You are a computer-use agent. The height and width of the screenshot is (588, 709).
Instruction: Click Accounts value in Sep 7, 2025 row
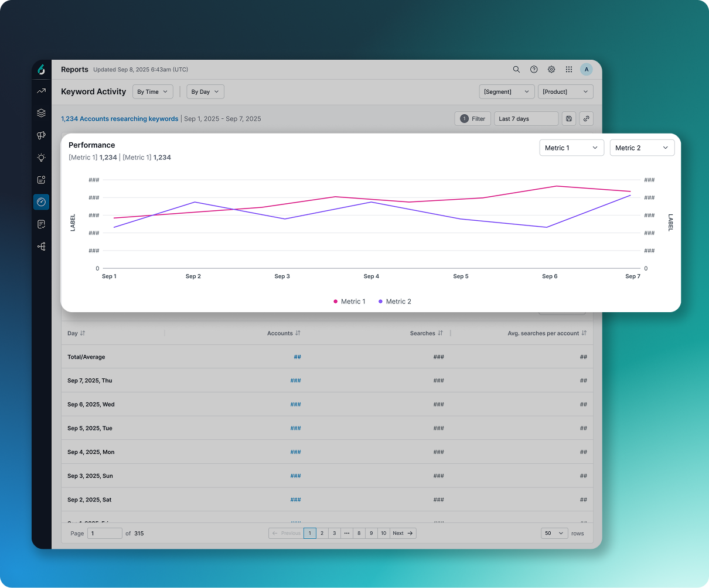point(296,381)
